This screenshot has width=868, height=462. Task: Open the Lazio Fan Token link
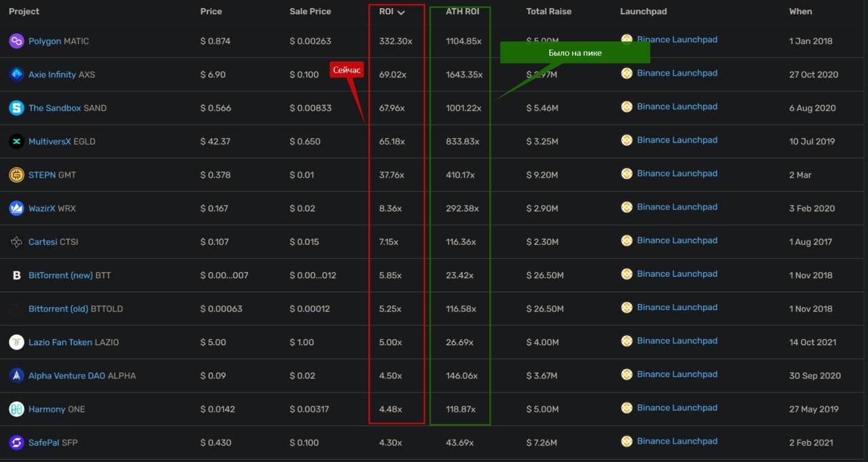(60, 343)
